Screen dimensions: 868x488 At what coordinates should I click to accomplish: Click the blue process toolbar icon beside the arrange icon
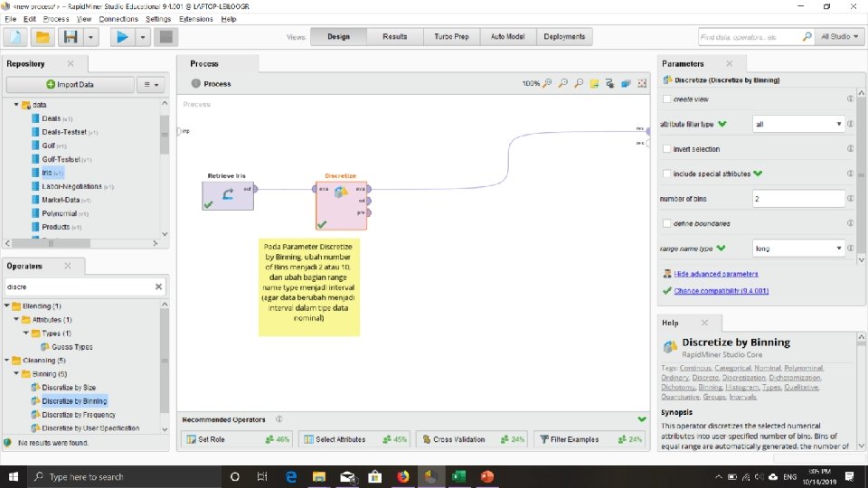point(626,83)
